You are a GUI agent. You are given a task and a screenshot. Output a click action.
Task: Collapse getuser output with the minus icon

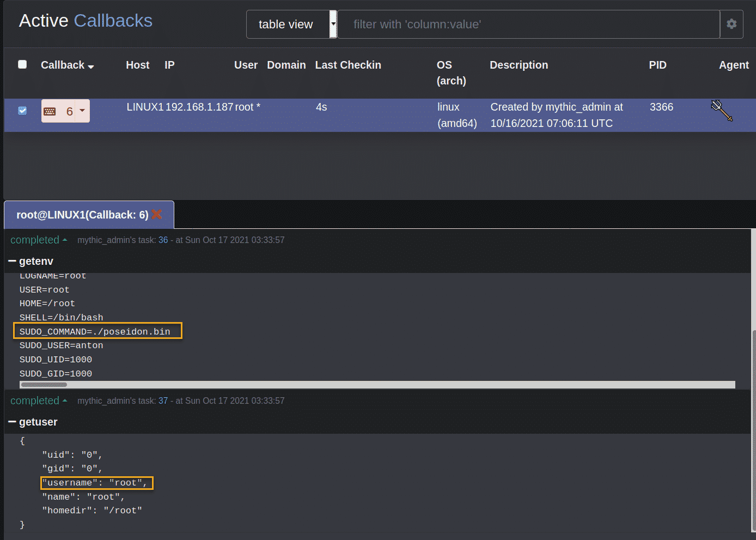(11, 421)
